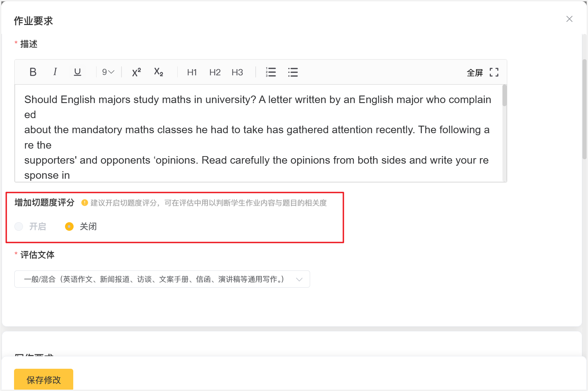This screenshot has height=391, width=588.
Task: Apply H2 heading style
Action: tap(215, 72)
